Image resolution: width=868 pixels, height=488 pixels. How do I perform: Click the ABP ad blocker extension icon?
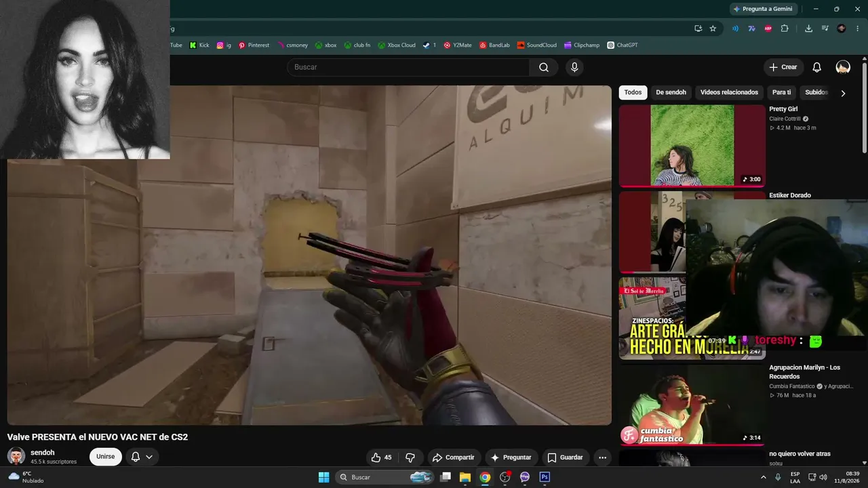click(768, 28)
